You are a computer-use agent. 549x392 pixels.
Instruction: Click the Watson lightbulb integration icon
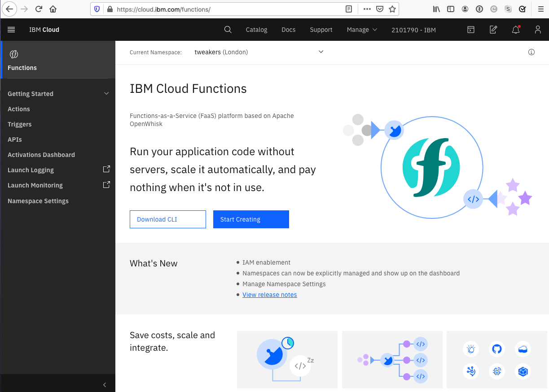(471, 349)
